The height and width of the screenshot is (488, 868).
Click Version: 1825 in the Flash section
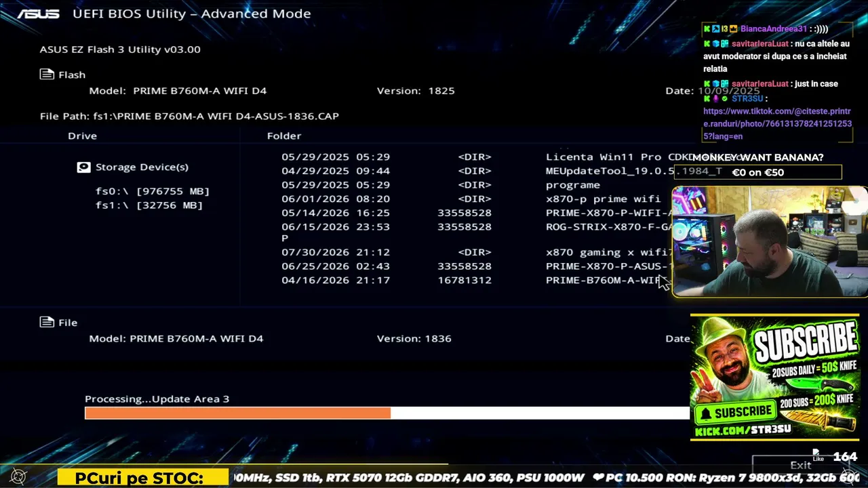[416, 91]
